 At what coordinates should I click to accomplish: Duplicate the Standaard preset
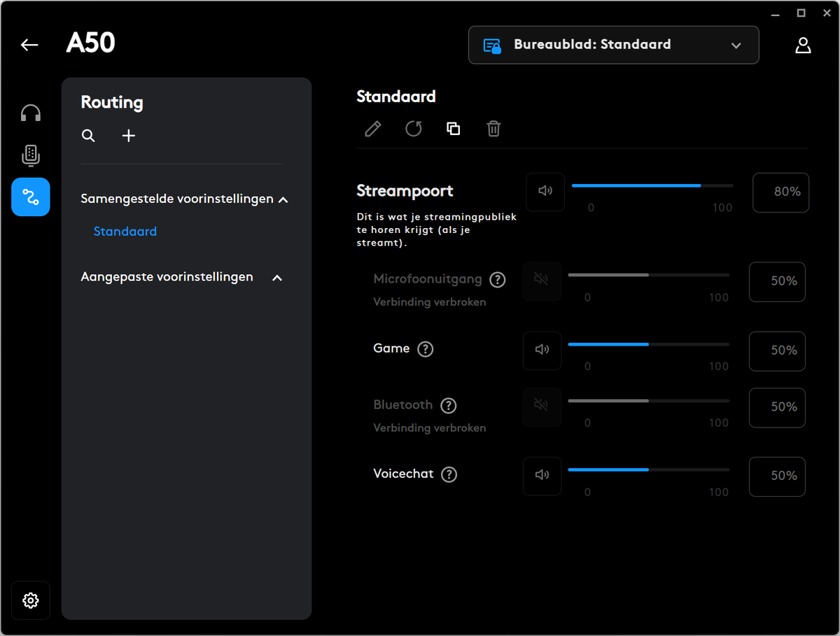point(454,129)
